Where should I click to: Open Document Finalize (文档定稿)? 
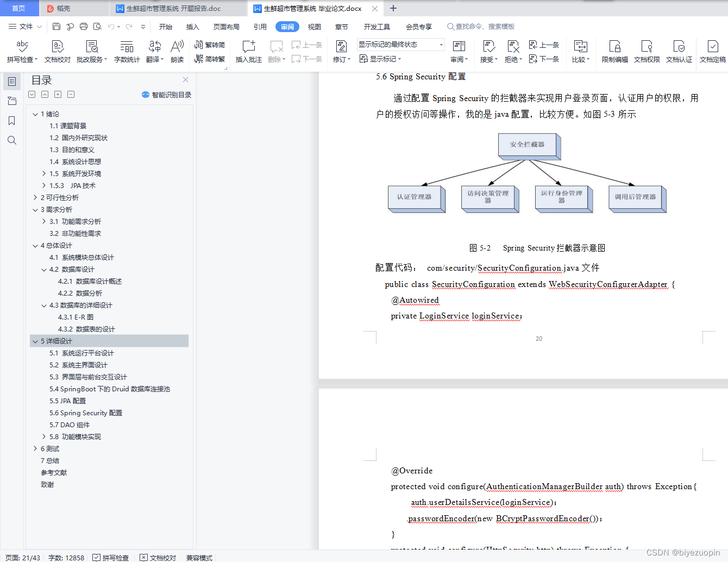click(712, 52)
